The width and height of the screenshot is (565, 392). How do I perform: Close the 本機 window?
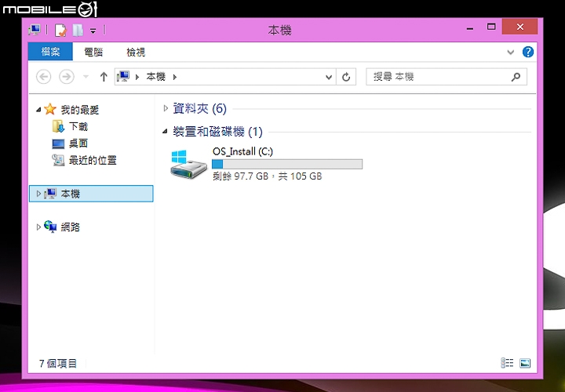[519, 27]
